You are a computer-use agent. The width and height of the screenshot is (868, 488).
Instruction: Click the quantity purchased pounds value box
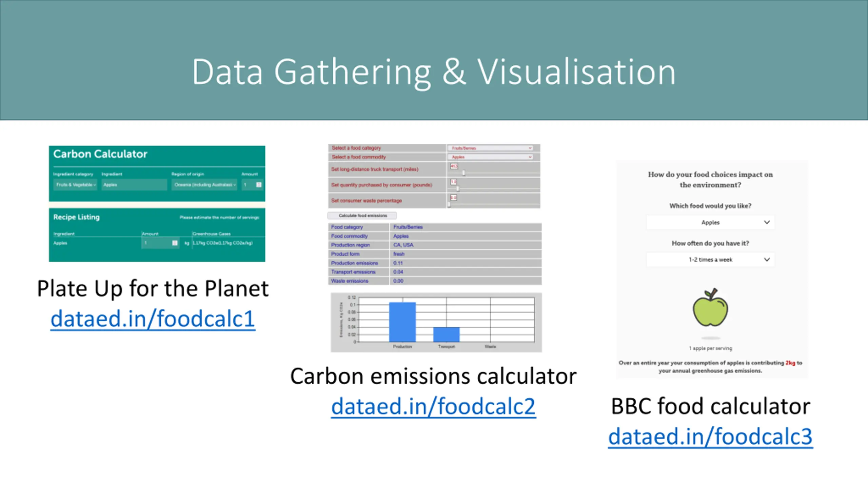click(x=453, y=182)
